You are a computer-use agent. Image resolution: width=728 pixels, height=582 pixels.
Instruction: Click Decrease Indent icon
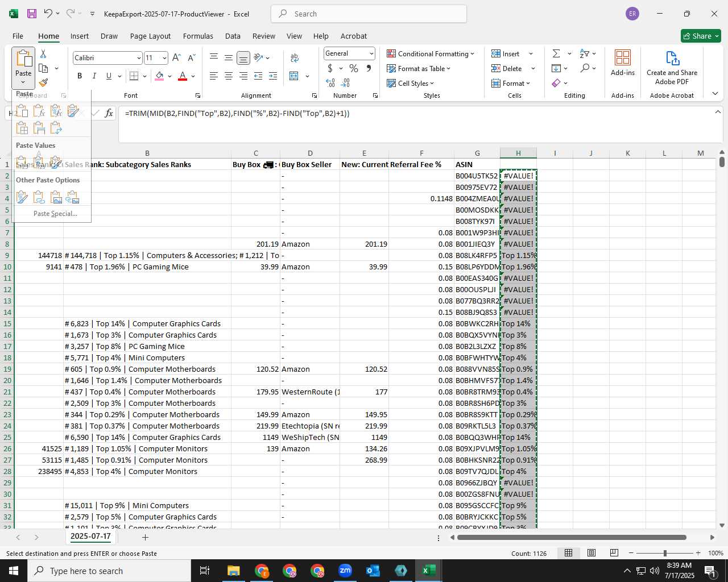coord(258,76)
